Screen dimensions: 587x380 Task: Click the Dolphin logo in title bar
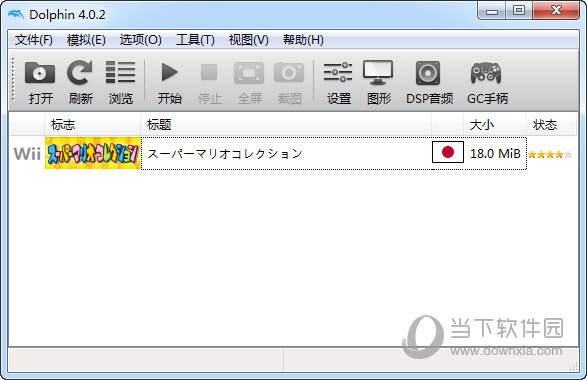(x=16, y=15)
